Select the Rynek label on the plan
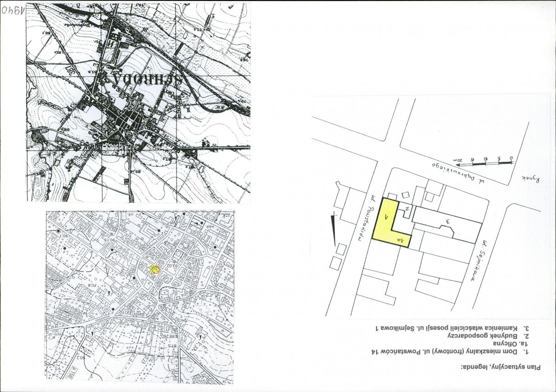556x392 pixels. point(531,179)
